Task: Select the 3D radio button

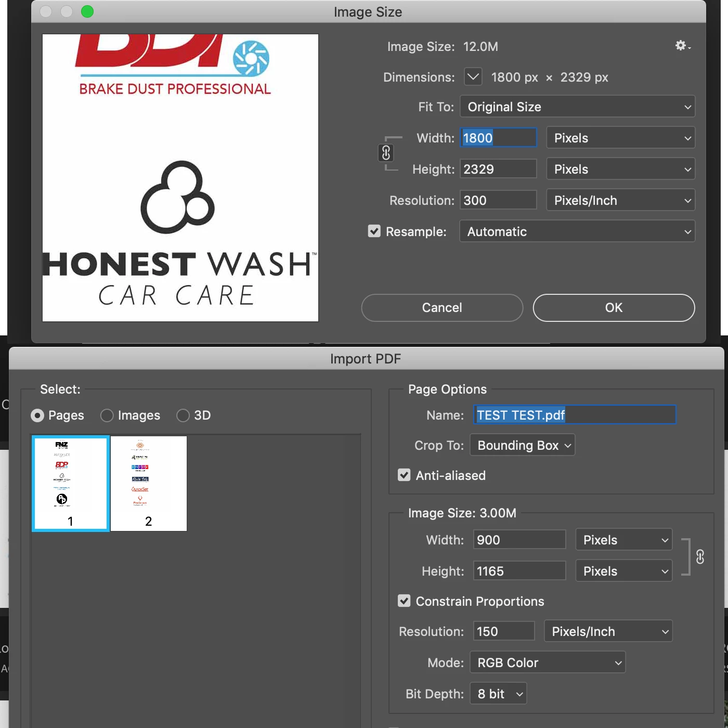Action: point(183,415)
